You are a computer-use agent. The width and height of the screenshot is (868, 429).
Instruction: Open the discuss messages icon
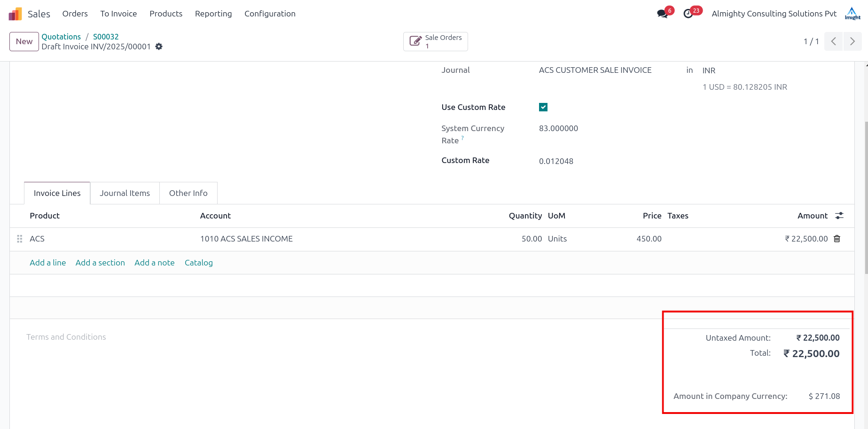coord(663,14)
